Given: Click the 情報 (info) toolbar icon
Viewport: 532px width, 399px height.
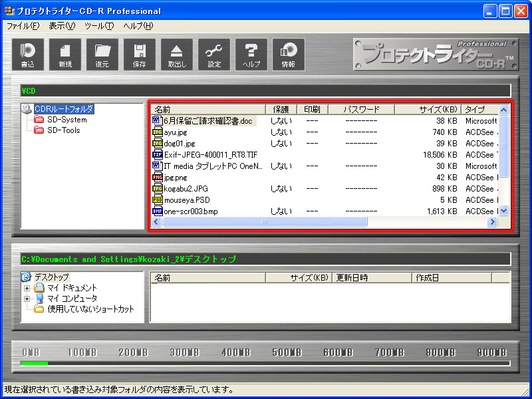Looking at the screenshot, I should pyautogui.click(x=289, y=55).
